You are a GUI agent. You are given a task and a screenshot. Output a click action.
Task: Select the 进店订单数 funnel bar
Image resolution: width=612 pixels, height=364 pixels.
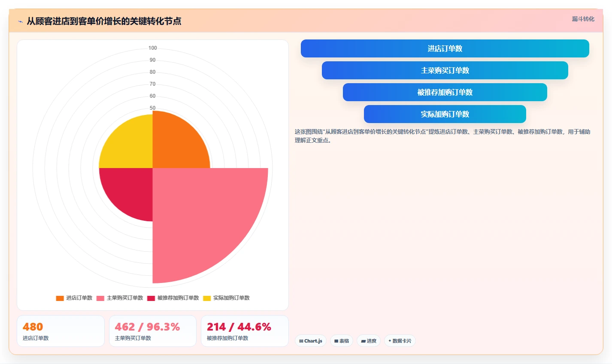tap(445, 48)
